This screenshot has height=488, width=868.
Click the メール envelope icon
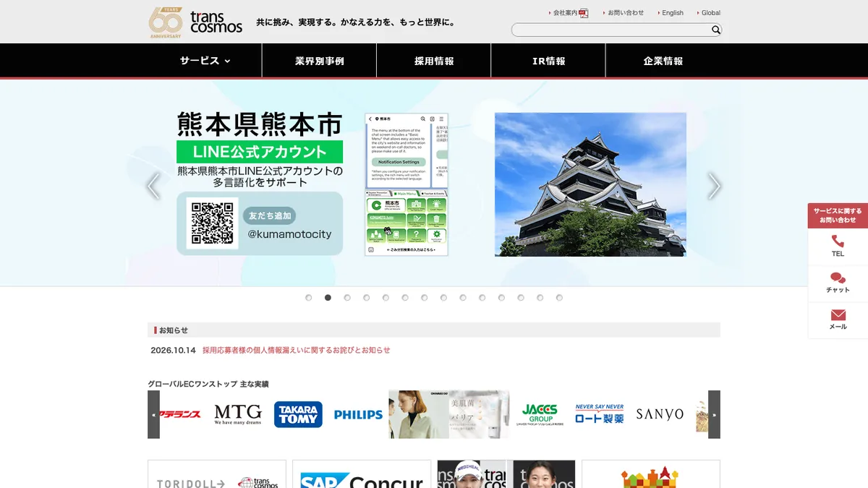[838, 315]
